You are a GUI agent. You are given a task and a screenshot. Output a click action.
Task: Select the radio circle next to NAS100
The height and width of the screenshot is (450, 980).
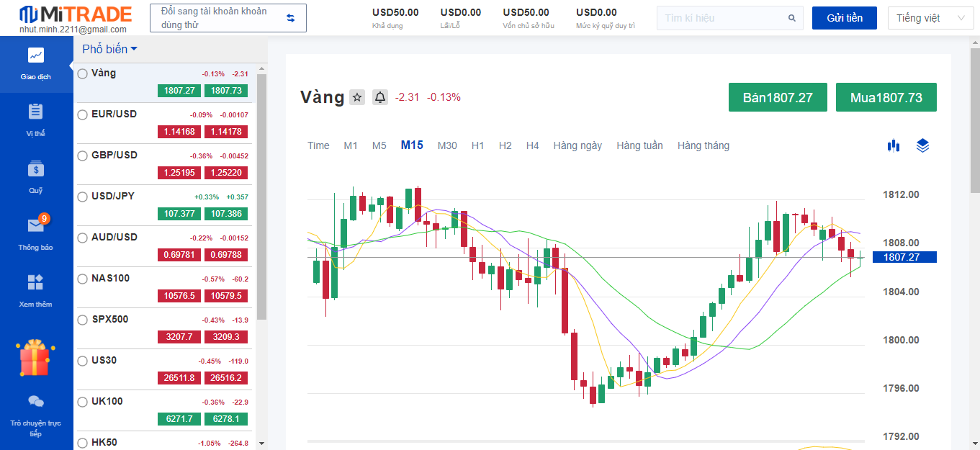pos(81,278)
